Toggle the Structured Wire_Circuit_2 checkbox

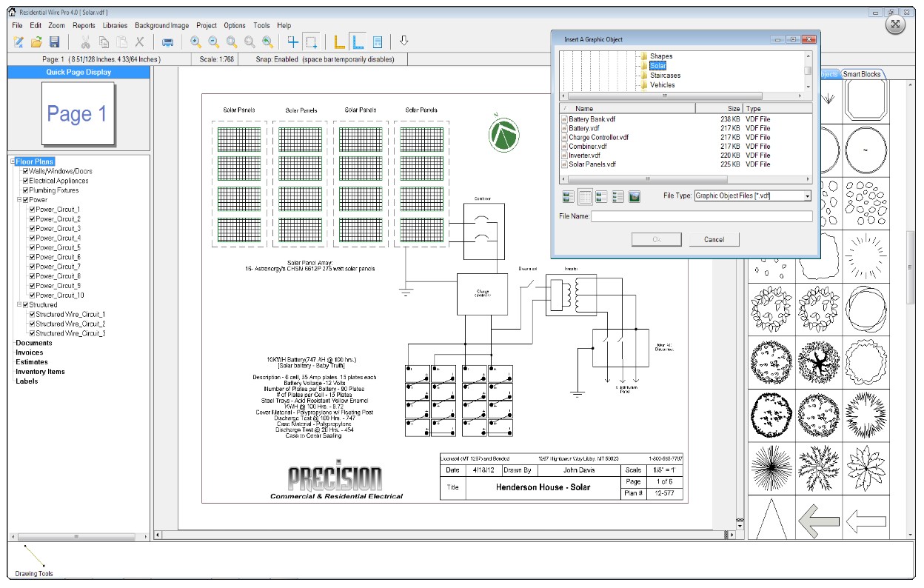pos(32,324)
